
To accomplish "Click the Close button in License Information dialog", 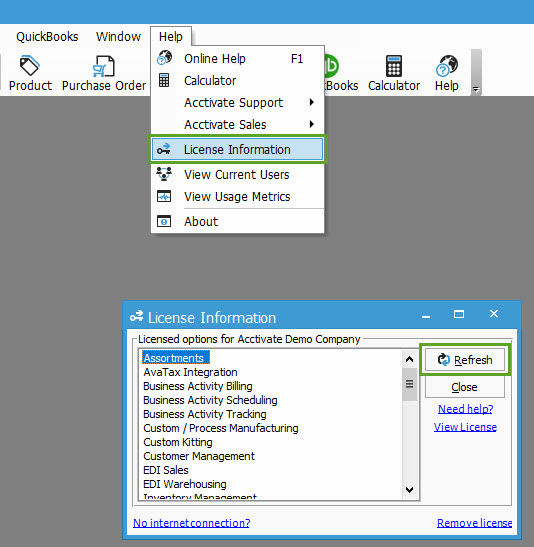I will coord(465,387).
